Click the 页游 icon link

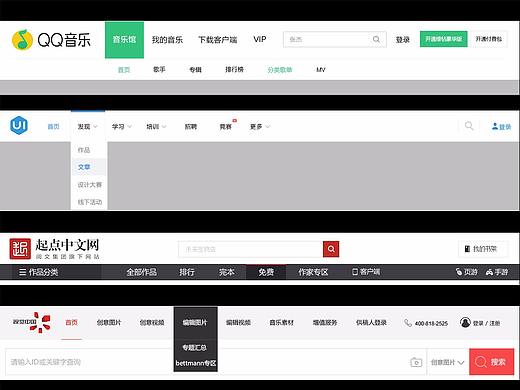[467, 272]
